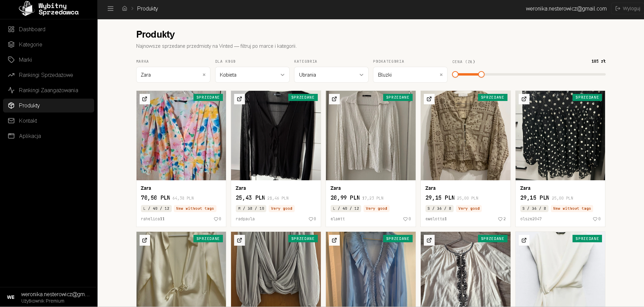
Task: Open external link on white wrap top card
Action: [x=524, y=240]
